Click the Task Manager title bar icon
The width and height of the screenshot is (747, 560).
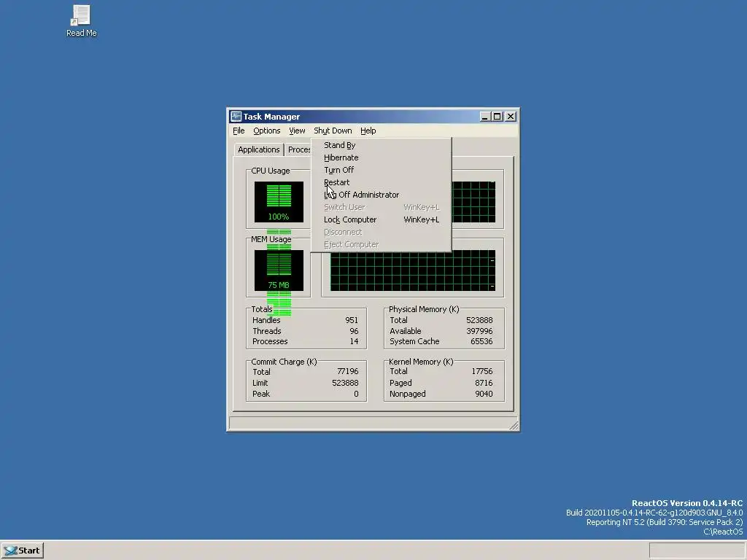click(x=236, y=117)
